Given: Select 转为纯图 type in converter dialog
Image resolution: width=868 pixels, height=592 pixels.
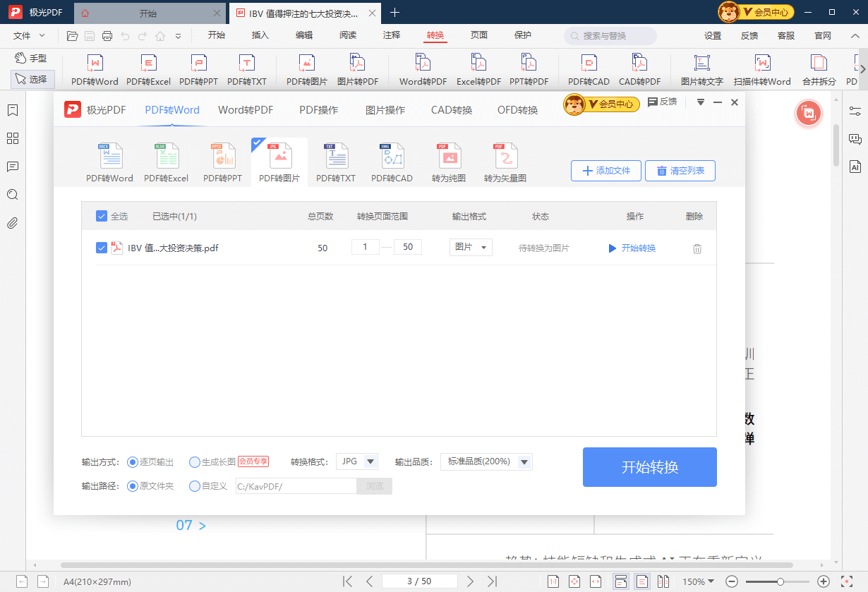Looking at the screenshot, I should 448,163.
